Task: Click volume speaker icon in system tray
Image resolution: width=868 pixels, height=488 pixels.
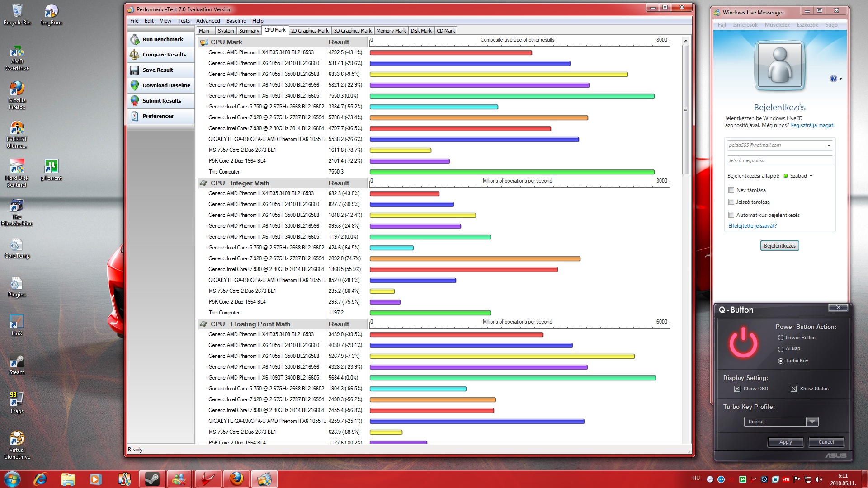Action: pos(819,479)
